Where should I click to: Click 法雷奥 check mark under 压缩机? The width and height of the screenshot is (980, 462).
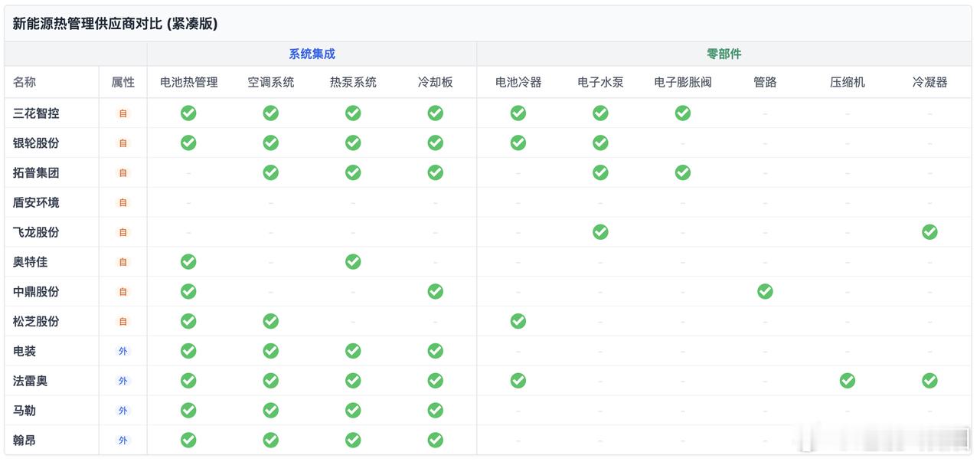click(x=848, y=381)
